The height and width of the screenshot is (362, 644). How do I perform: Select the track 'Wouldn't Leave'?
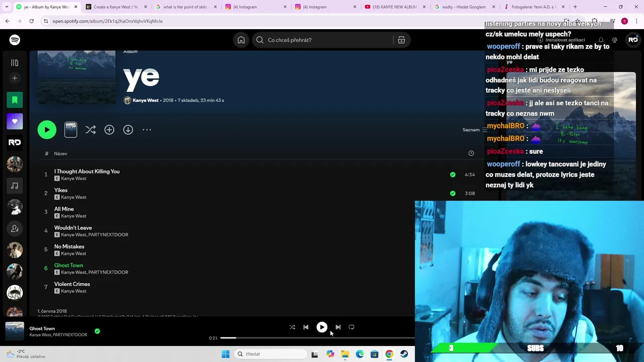pos(73,228)
